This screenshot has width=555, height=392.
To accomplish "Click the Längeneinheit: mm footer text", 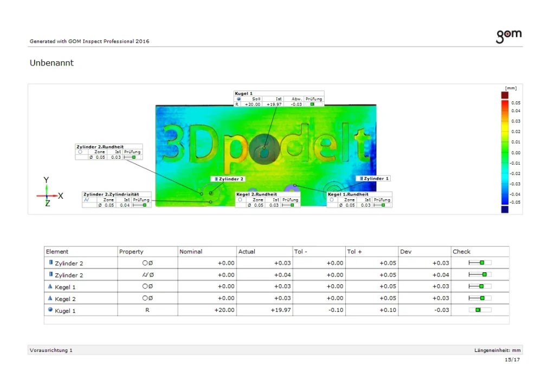I will coord(498,350).
